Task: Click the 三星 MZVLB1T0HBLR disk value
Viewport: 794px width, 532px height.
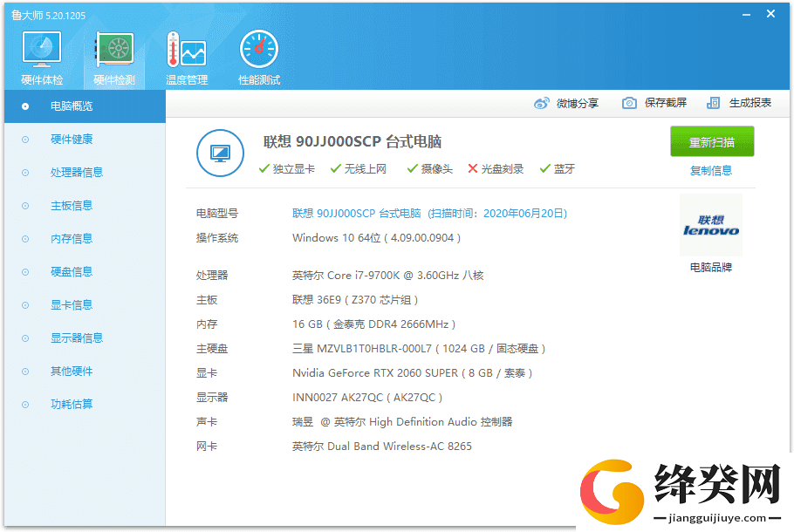Action: 419,348
